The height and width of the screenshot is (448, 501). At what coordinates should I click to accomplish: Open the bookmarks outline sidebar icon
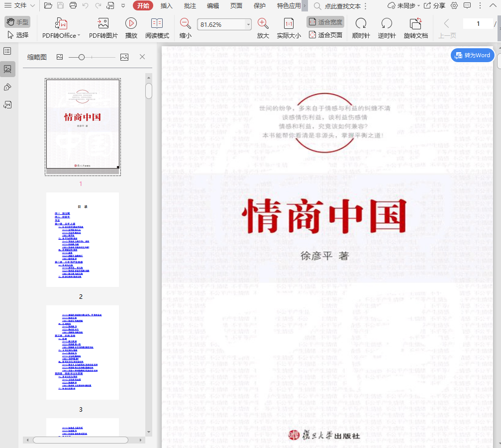(x=7, y=51)
